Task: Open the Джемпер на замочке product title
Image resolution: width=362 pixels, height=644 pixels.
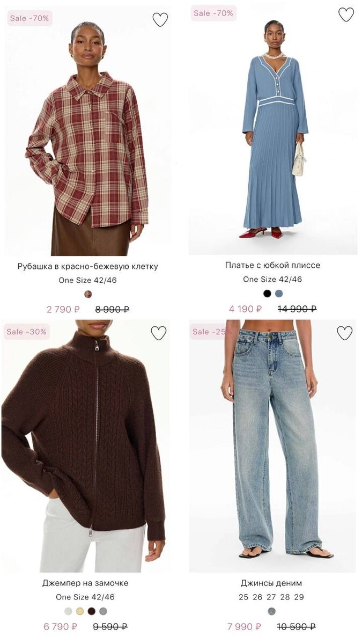Action: 85,583
